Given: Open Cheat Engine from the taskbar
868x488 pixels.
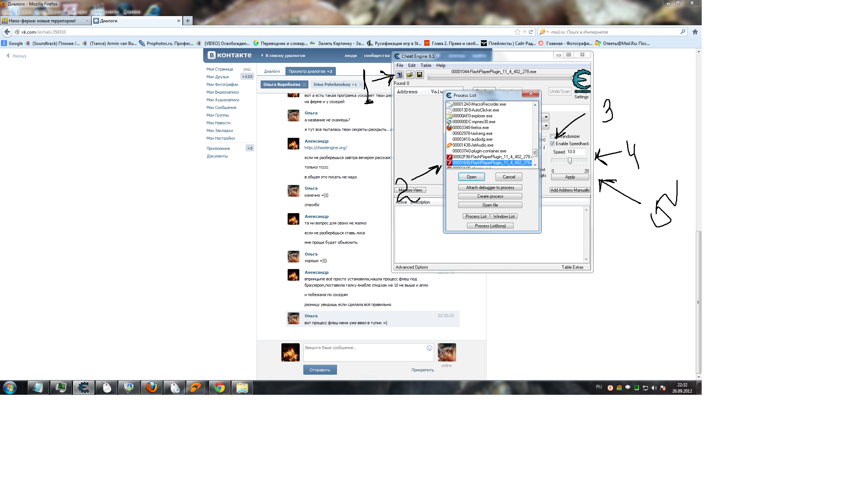Looking at the screenshot, I should click(83, 387).
